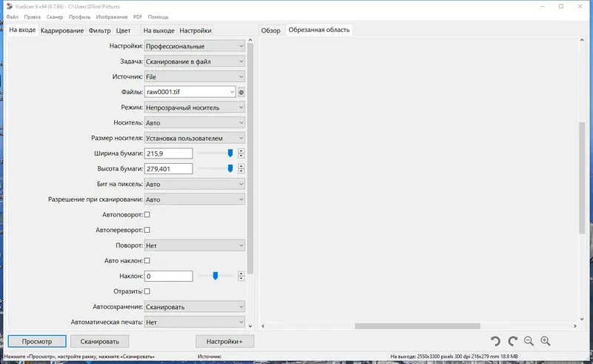Select the Обрезанная область tab

click(x=319, y=30)
